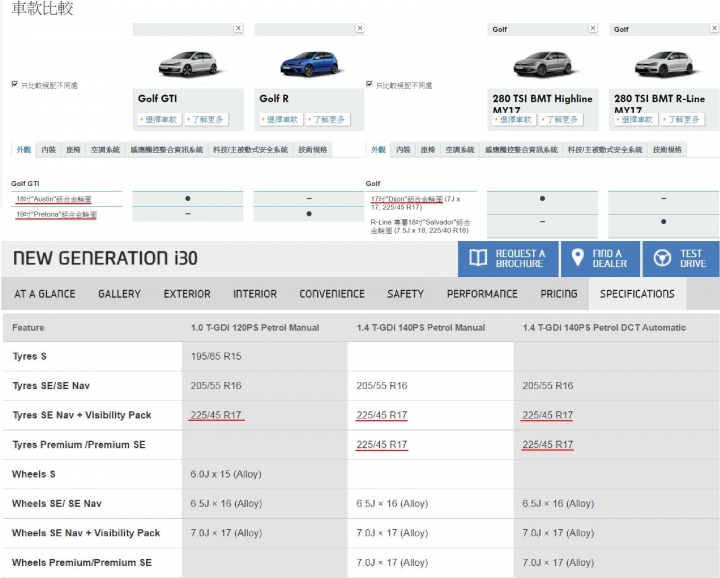720x578 pixels.
Task: Close the 280 TSI BMT R-Line card
Action: click(714, 29)
